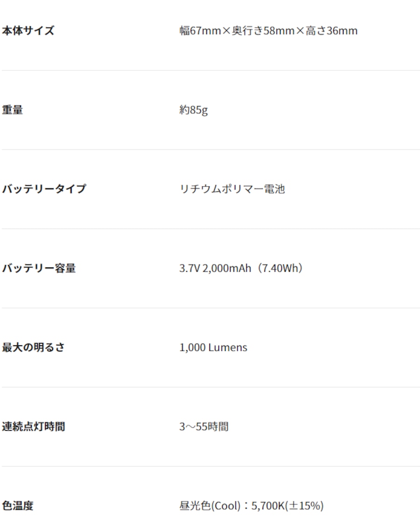Select the 3〜55時間 runtime value
The image size is (420, 518).
click(x=204, y=427)
